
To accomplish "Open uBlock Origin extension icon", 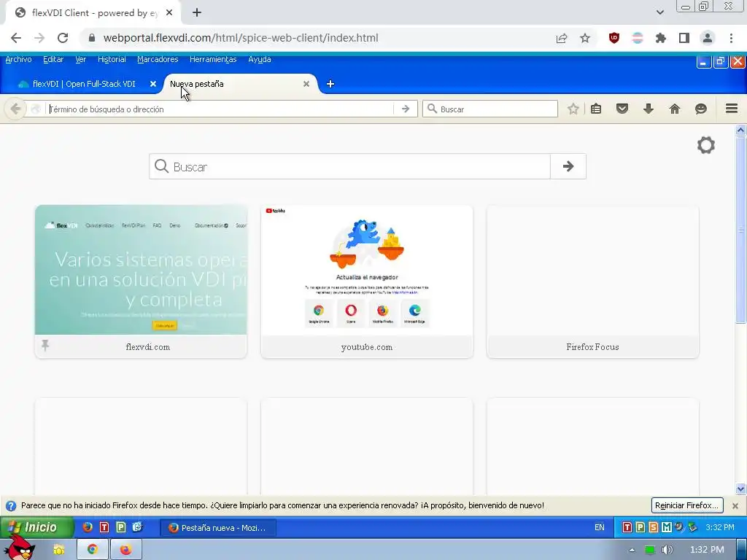I will coord(614,38).
